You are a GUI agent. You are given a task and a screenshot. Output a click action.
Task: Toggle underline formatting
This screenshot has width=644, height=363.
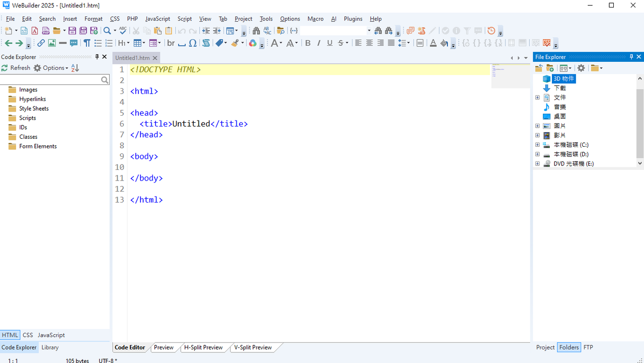[x=330, y=43]
